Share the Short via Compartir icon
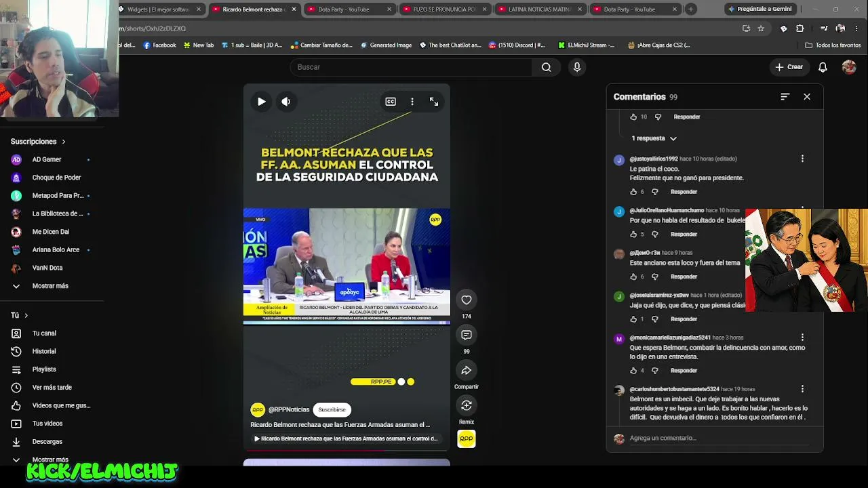 click(467, 371)
